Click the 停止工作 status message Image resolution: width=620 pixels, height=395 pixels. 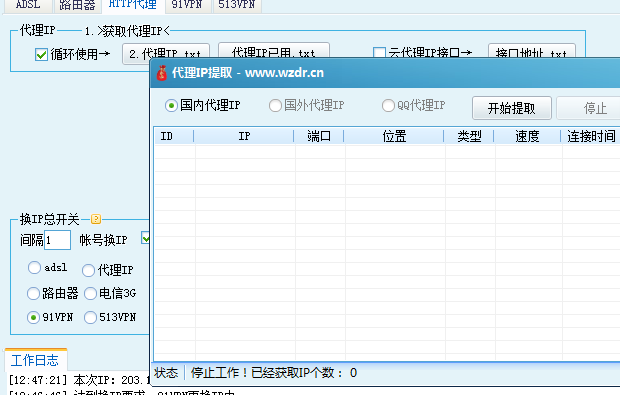(274, 373)
